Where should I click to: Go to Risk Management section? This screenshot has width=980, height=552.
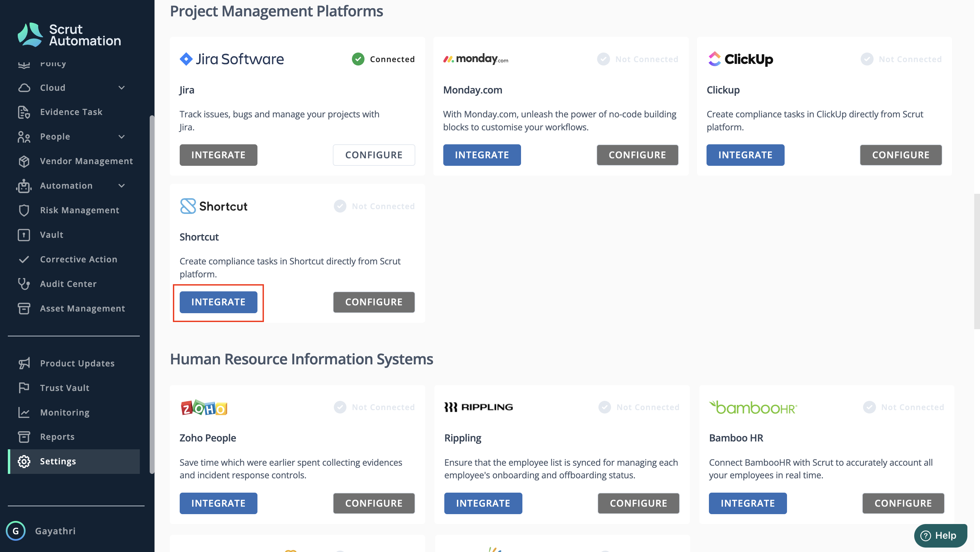tap(79, 210)
